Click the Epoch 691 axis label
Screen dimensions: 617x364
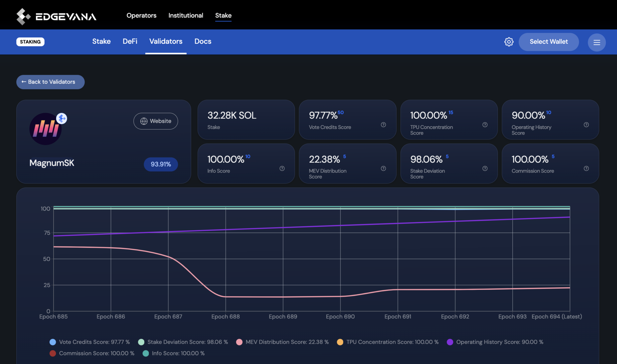pos(398,317)
